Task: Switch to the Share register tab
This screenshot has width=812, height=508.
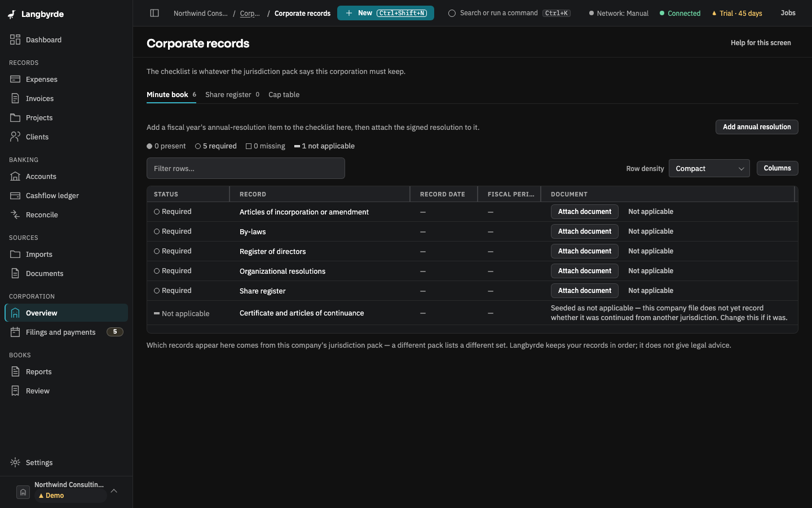Action: coord(232,95)
